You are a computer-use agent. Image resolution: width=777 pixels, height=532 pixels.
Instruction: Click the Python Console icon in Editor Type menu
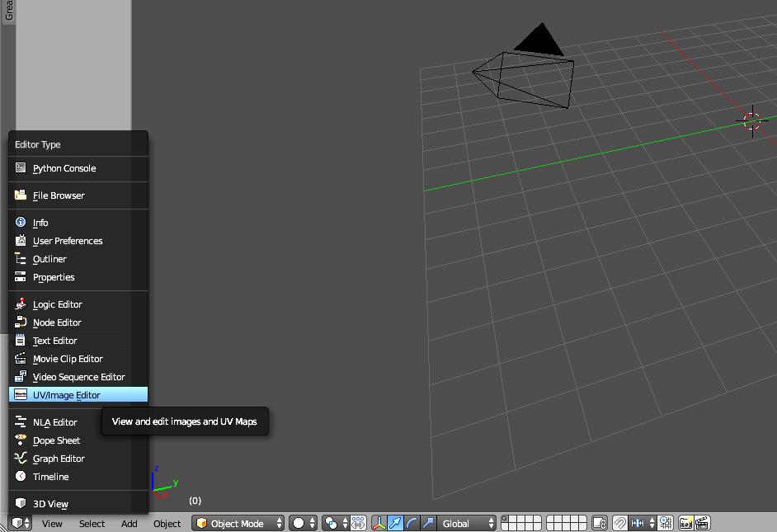21,168
